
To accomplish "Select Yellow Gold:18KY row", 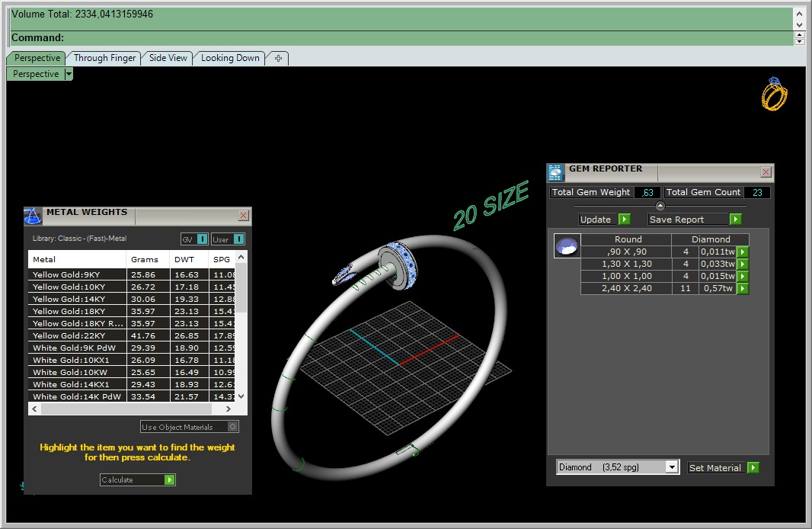I will pos(132,312).
